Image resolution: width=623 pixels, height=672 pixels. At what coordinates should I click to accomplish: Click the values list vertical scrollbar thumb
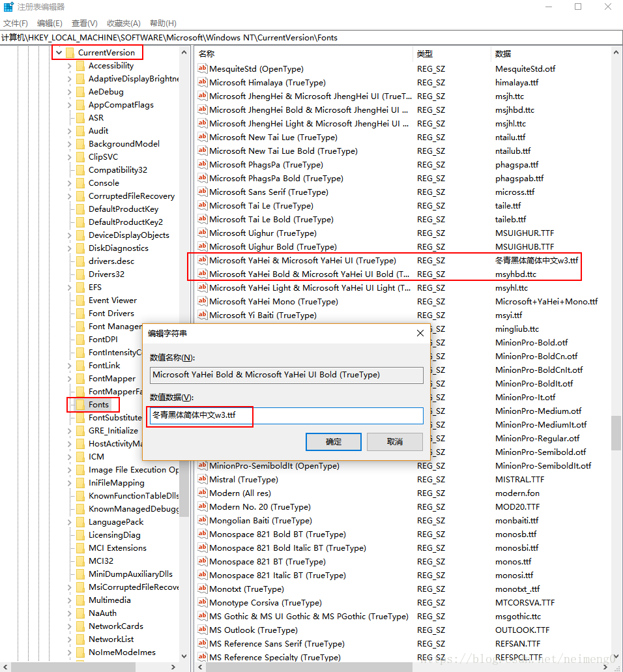click(616, 433)
